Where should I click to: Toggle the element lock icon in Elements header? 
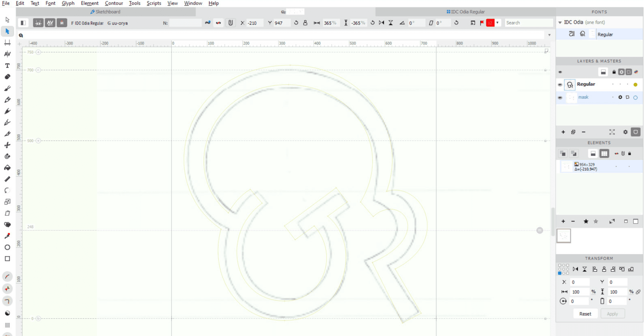(x=630, y=154)
